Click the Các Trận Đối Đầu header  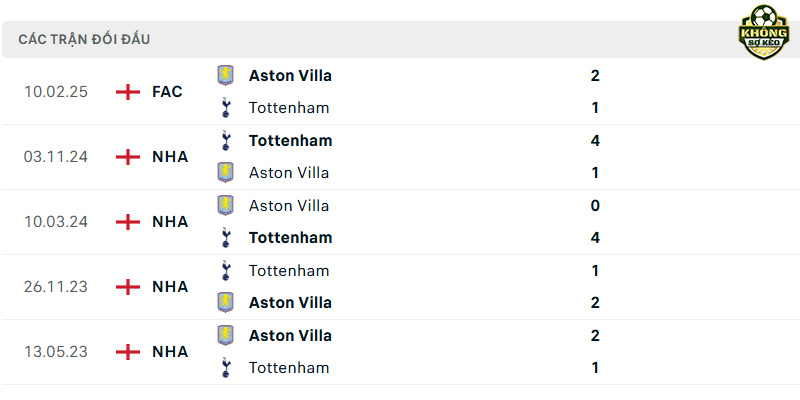click(x=84, y=39)
